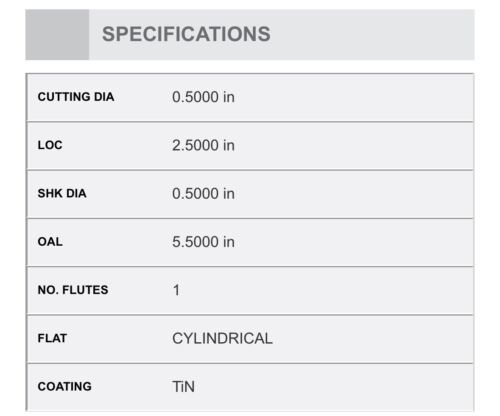Viewport: 500px width, 416px height.
Task: Click the cutting diameter value 0.5000 in
Action: pyautogui.click(x=203, y=97)
